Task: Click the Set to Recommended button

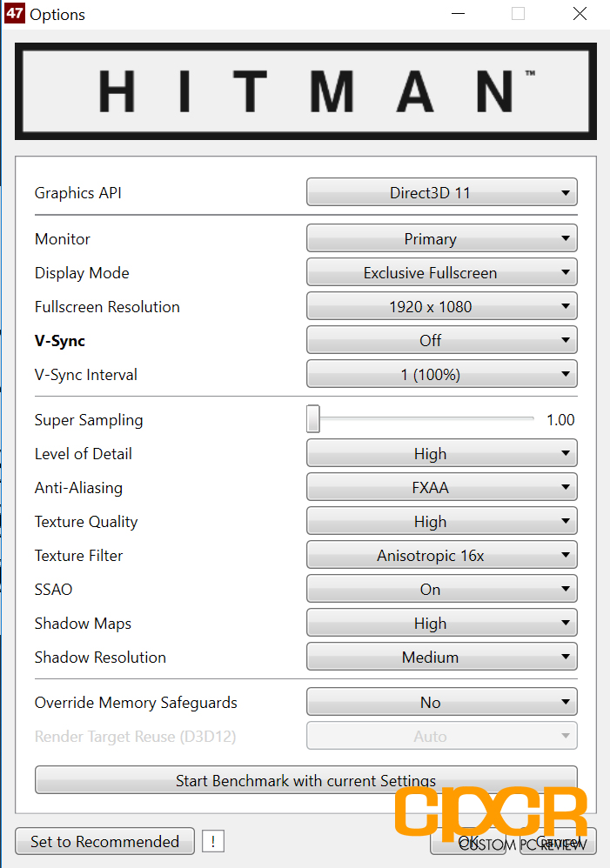Action: point(104,841)
